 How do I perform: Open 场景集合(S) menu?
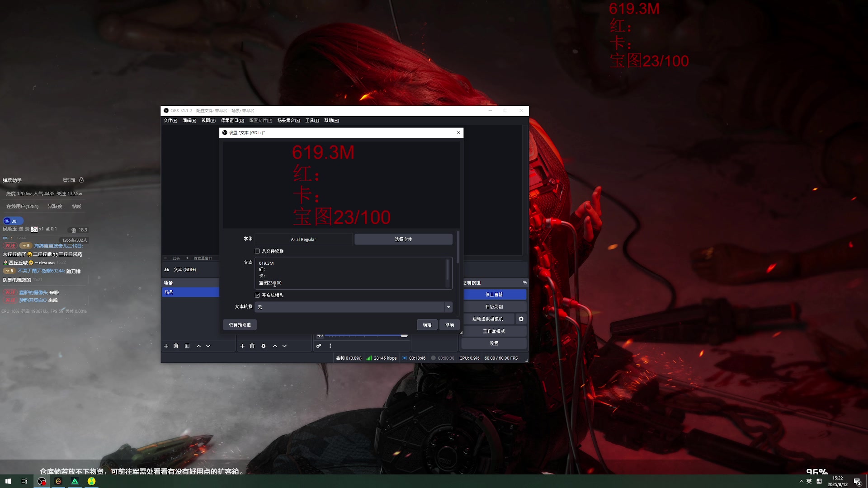288,121
